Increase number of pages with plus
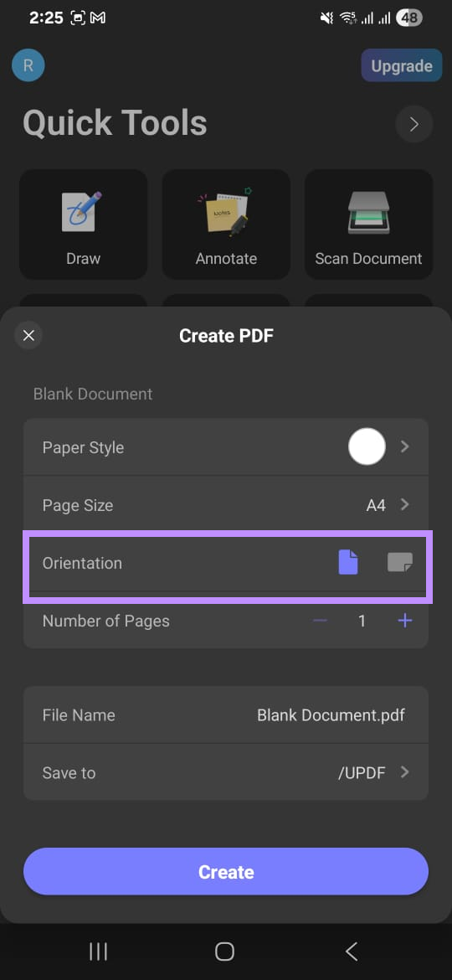The height and width of the screenshot is (980, 452). point(405,621)
